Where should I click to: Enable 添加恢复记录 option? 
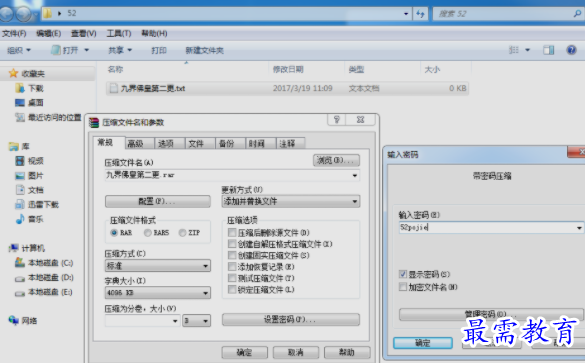click(232, 267)
